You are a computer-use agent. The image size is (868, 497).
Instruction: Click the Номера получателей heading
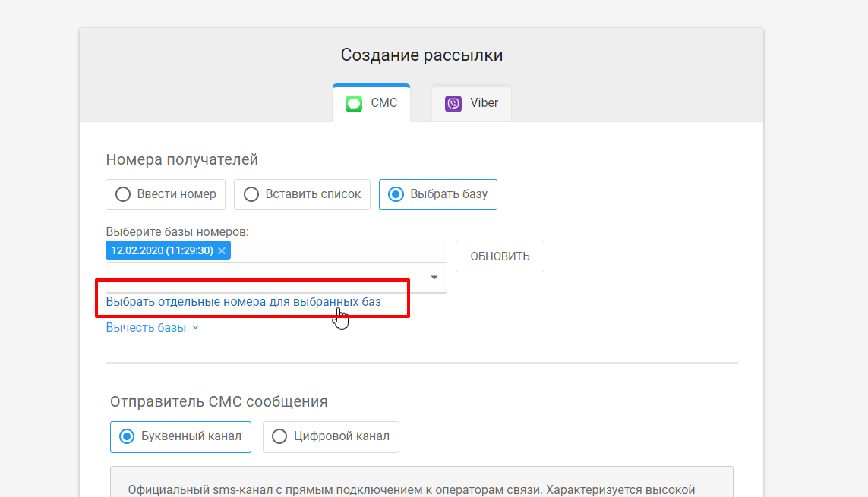[x=182, y=160]
